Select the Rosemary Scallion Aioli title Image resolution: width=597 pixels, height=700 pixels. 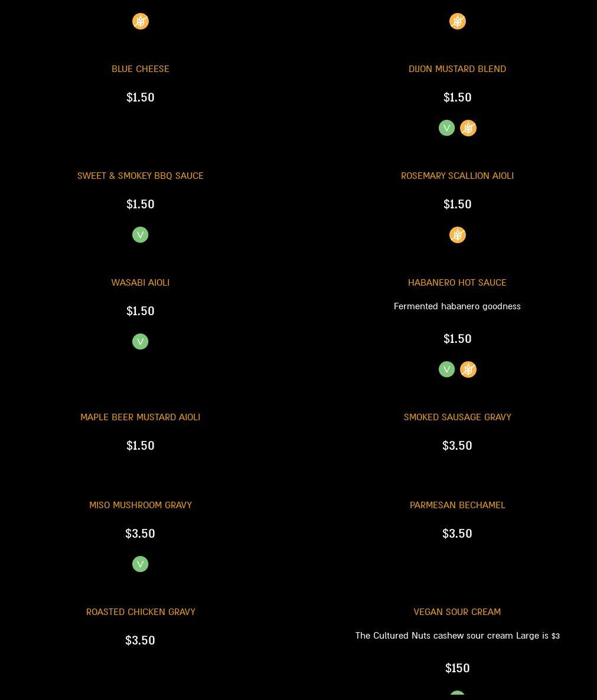tap(458, 176)
